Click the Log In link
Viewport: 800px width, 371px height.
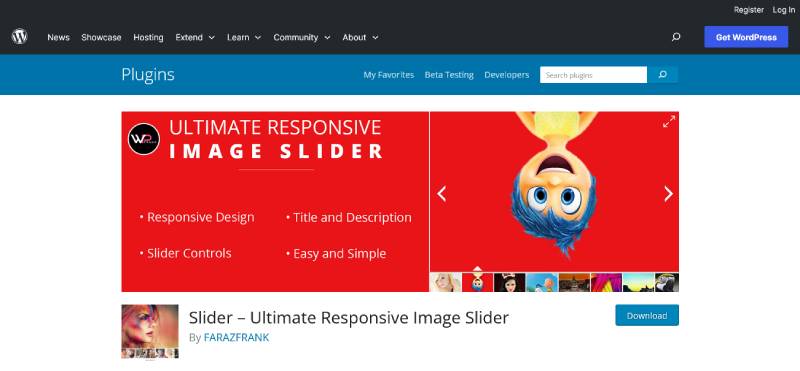pyautogui.click(x=783, y=10)
